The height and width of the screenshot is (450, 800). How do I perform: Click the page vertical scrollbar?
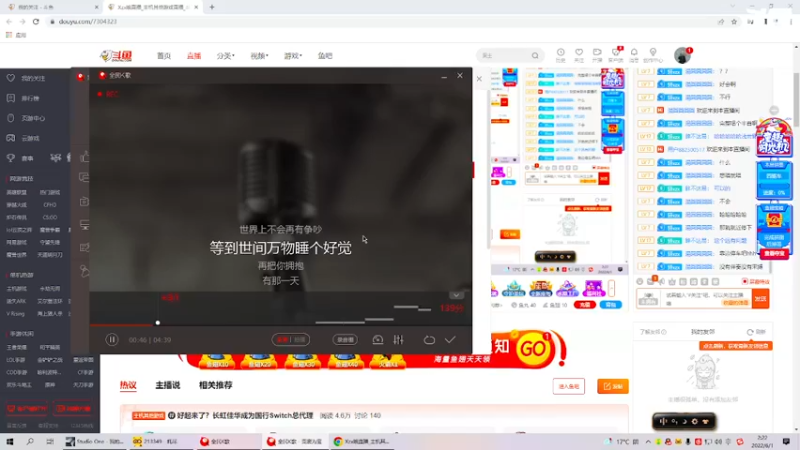(796, 99)
